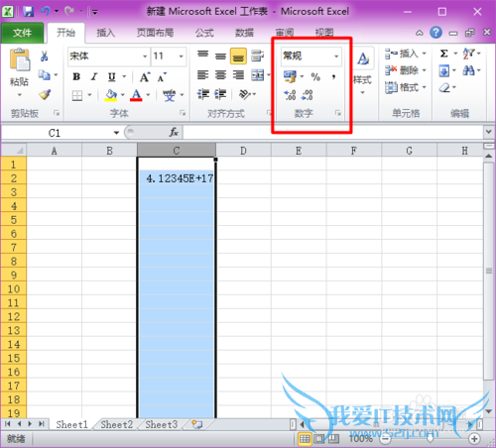Expand the formula bar
Screen dimensions: 496x448
click(x=489, y=132)
